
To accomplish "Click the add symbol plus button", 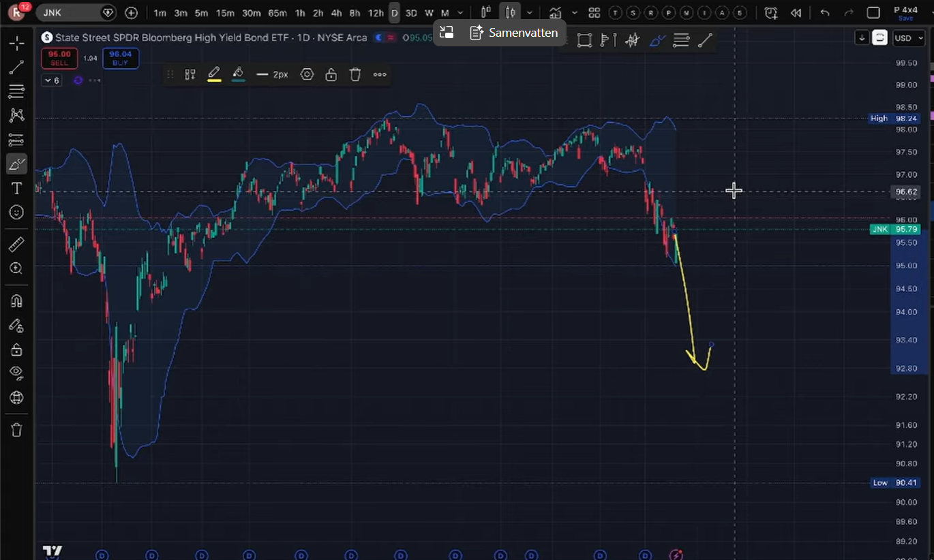I will 132,13.
